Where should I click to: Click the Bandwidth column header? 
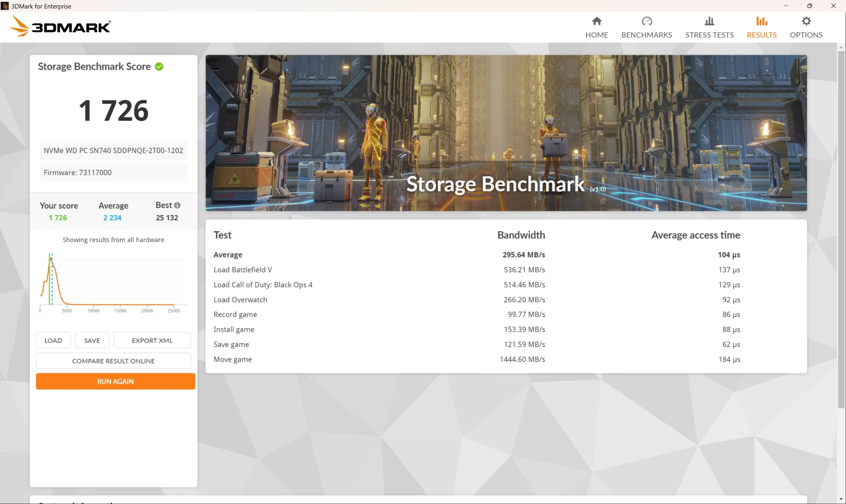pyautogui.click(x=521, y=235)
